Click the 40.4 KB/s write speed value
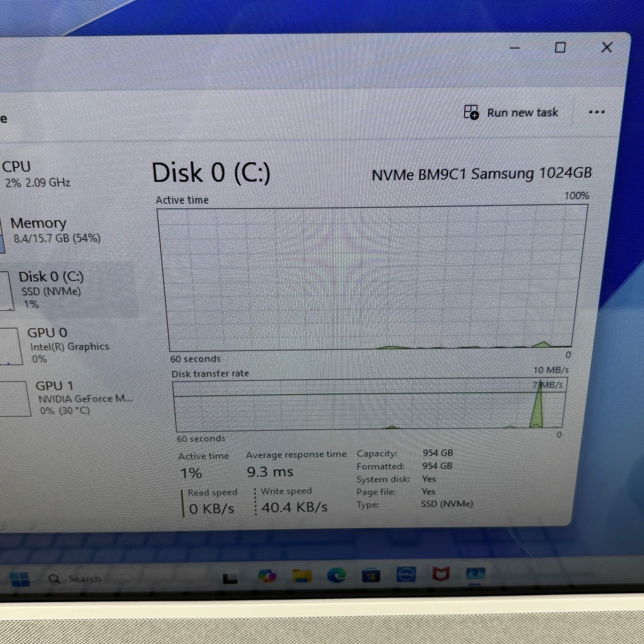The height and width of the screenshot is (644, 644). [294, 508]
